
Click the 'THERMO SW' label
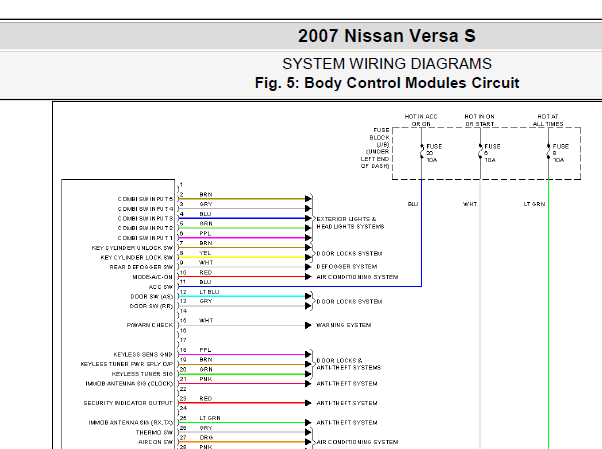154,432
